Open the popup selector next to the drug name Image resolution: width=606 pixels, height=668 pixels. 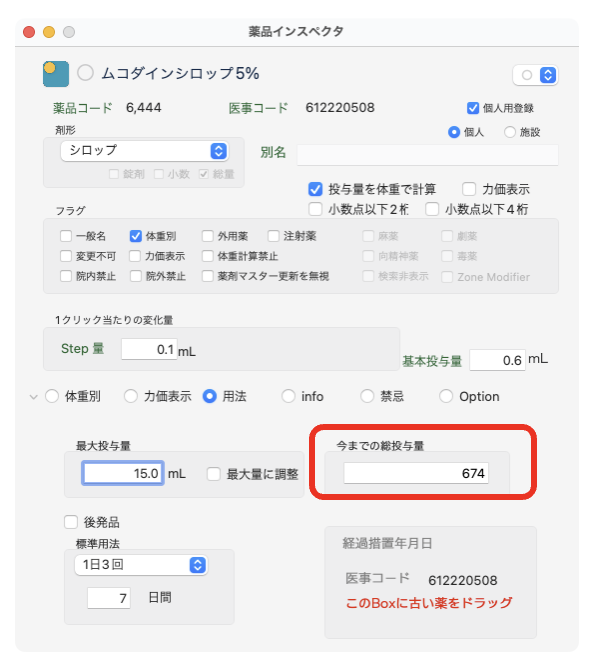pyautogui.click(x=535, y=75)
